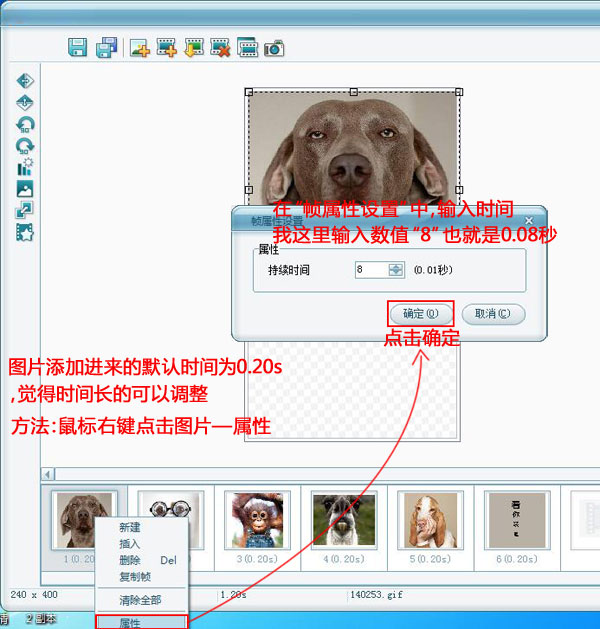Image resolution: width=600 pixels, height=629 pixels.
Task: Flip horizontally using left sidebar icon
Action: 25,81
